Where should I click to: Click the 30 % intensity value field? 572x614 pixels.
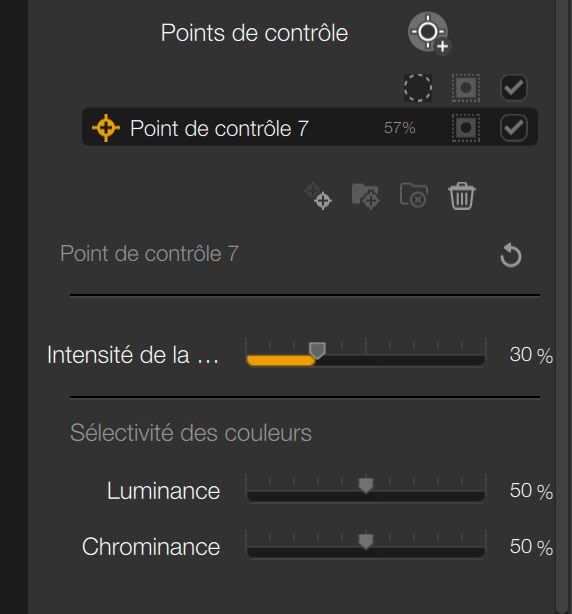[531, 355]
